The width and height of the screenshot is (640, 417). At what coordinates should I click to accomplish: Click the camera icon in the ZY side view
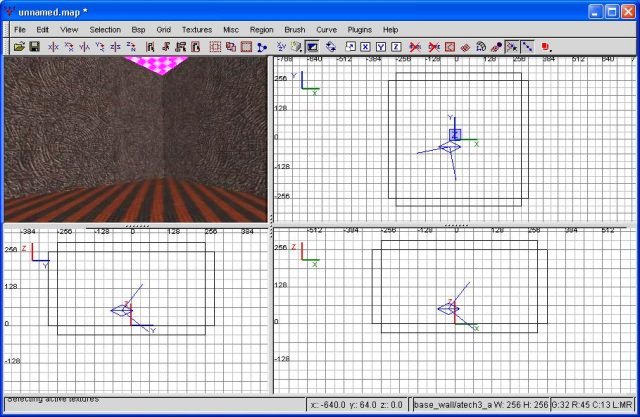click(122, 311)
